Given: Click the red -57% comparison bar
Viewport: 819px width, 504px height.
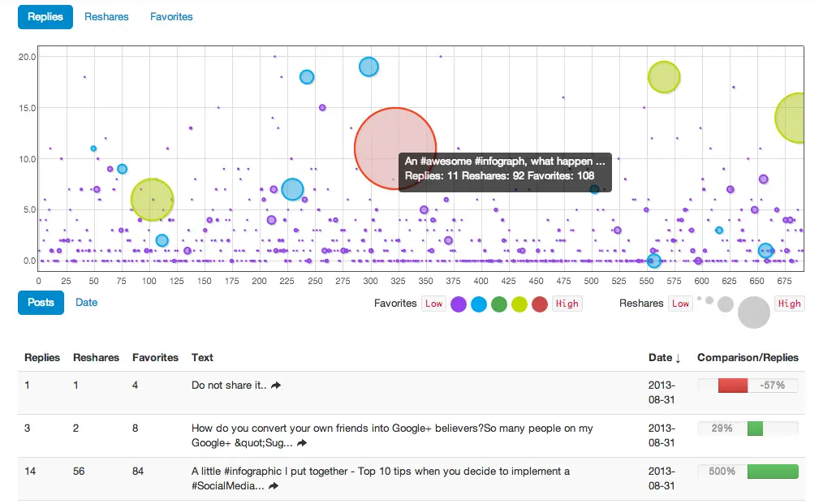Looking at the screenshot, I should click(x=733, y=386).
